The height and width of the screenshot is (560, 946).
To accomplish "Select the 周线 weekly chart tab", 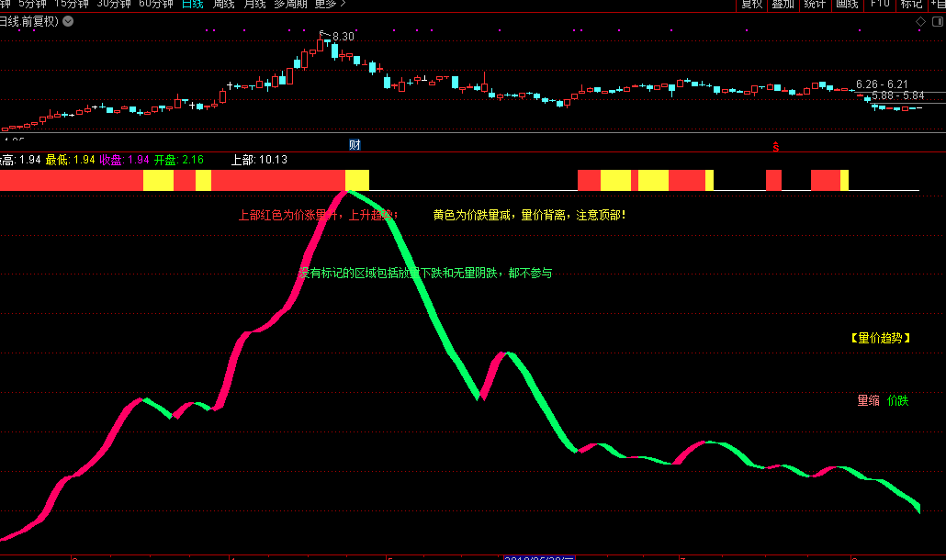I will [x=223, y=5].
